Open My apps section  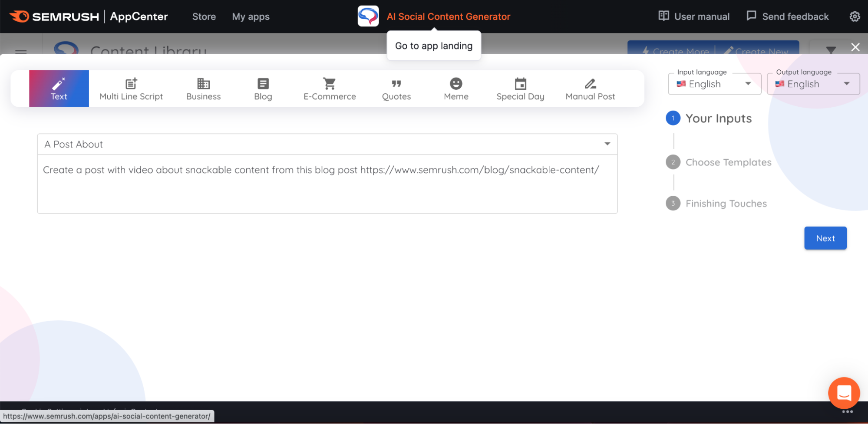pyautogui.click(x=251, y=16)
